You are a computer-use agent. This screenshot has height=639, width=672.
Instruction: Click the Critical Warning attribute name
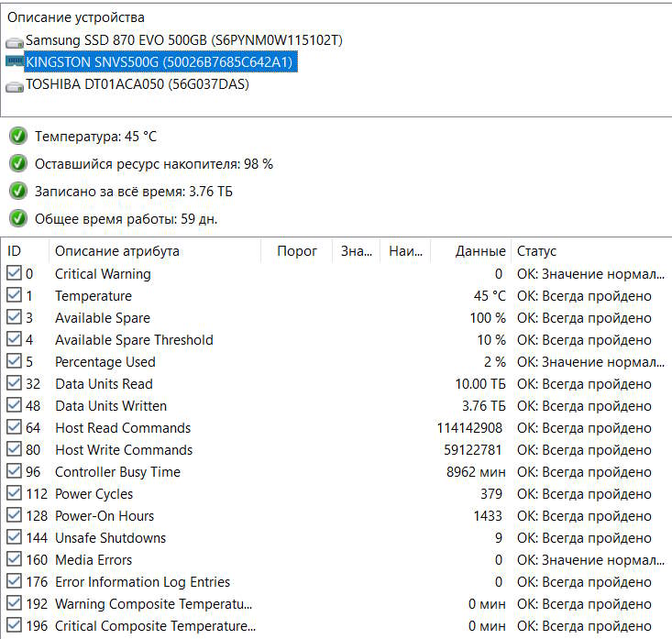[103, 274]
